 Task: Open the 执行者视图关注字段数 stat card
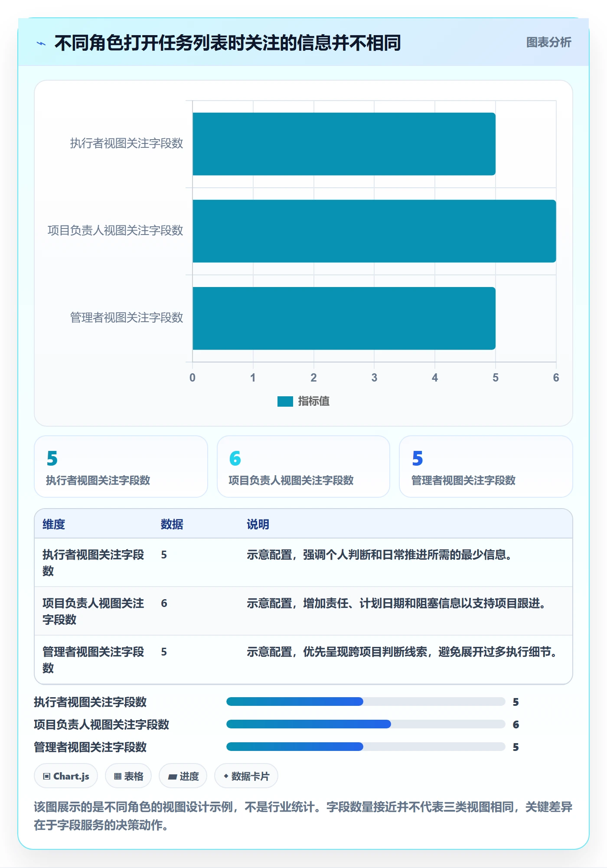pyautogui.click(x=121, y=467)
